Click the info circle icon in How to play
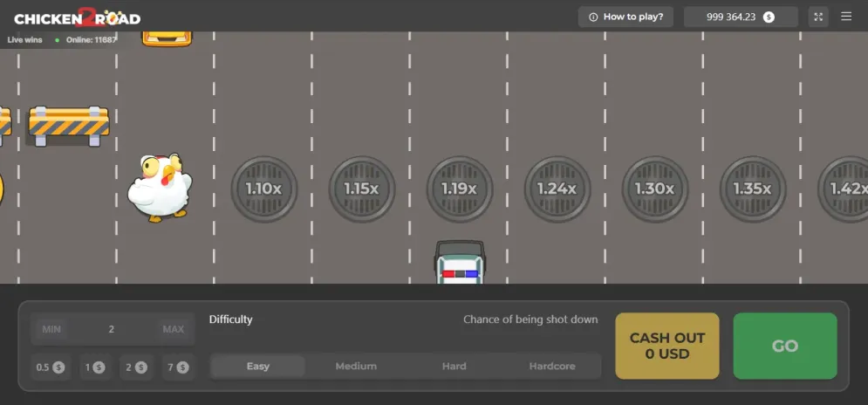The image size is (868, 405). click(593, 17)
